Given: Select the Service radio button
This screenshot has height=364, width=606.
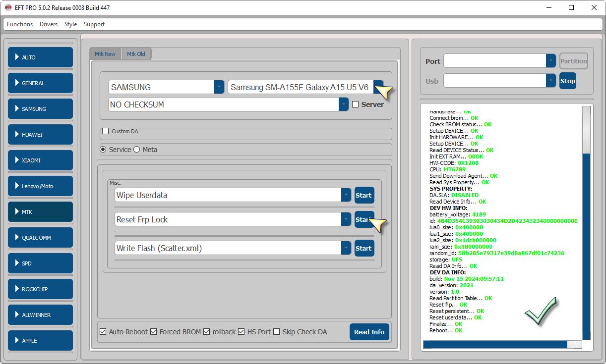Looking at the screenshot, I should coord(103,150).
